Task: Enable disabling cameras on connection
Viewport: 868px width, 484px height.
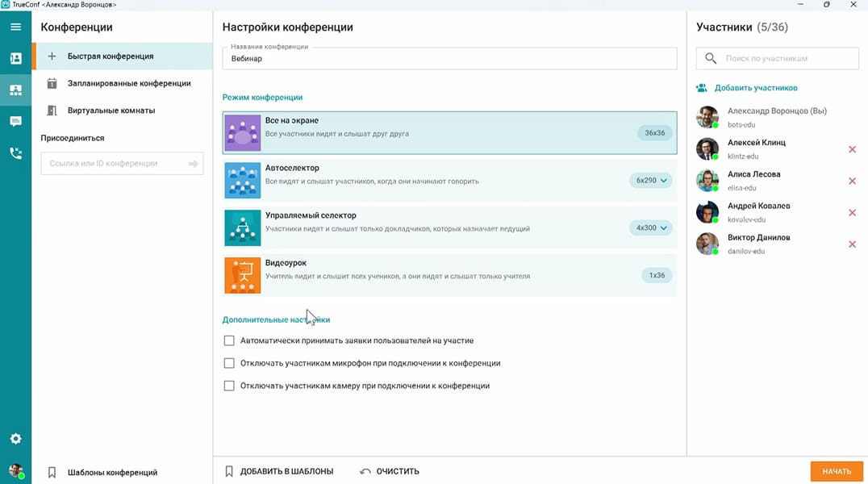Action: (229, 386)
